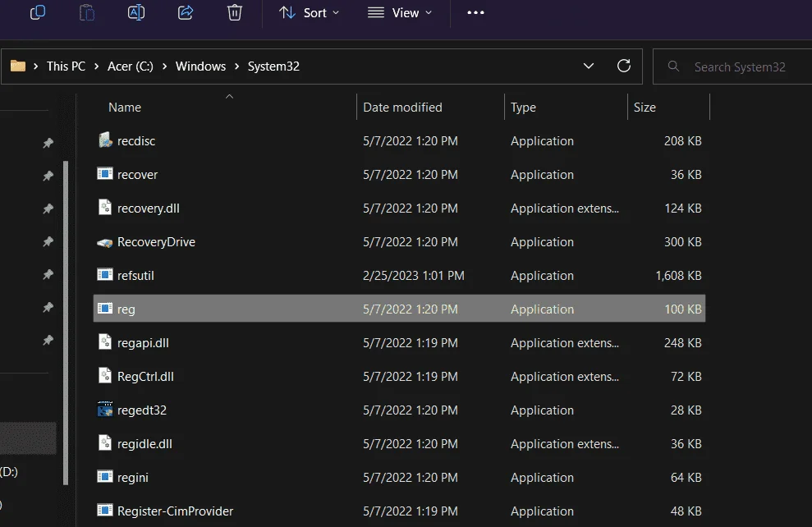
Task: Click the navigation pane vertical scrollbar
Action: point(66,323)
